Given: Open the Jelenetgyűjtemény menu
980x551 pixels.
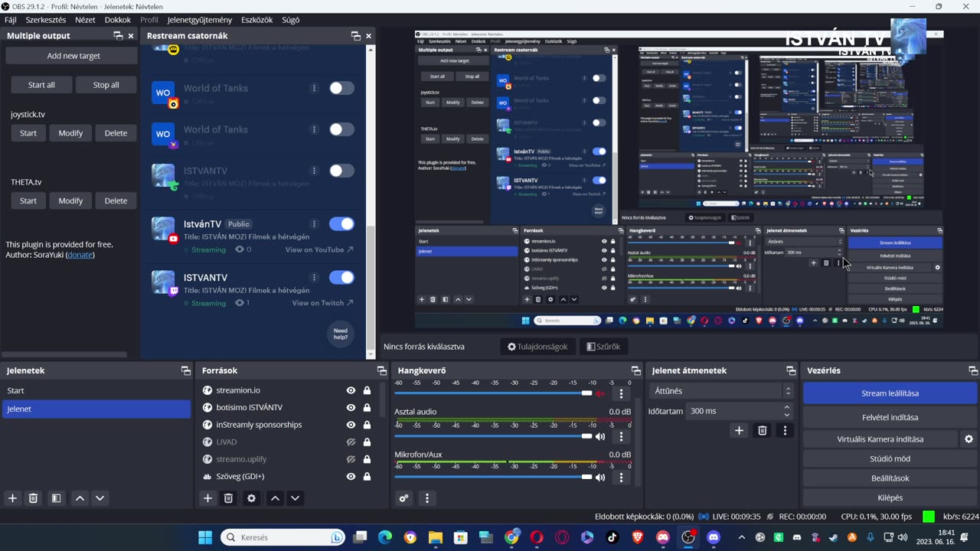Looking at the screenshot, I should click(200, 20).
